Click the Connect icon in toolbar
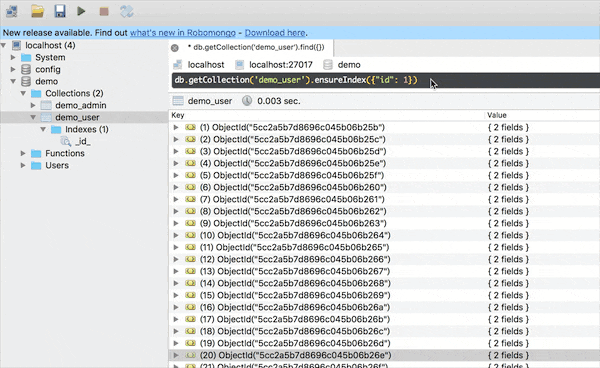Image resolution: width=600 pixels, height=368 pixels. tap(12, 11)
